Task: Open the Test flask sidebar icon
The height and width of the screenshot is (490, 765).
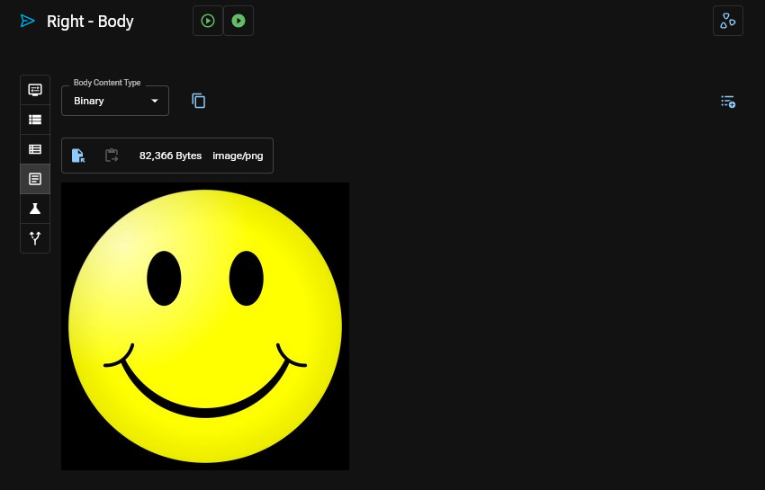Action: click(35, 208)
